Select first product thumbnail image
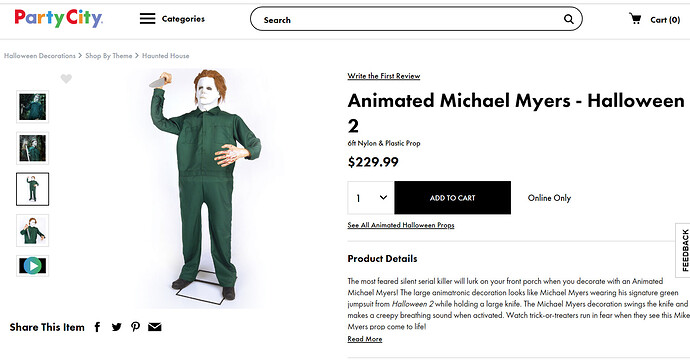 [33, 107]
